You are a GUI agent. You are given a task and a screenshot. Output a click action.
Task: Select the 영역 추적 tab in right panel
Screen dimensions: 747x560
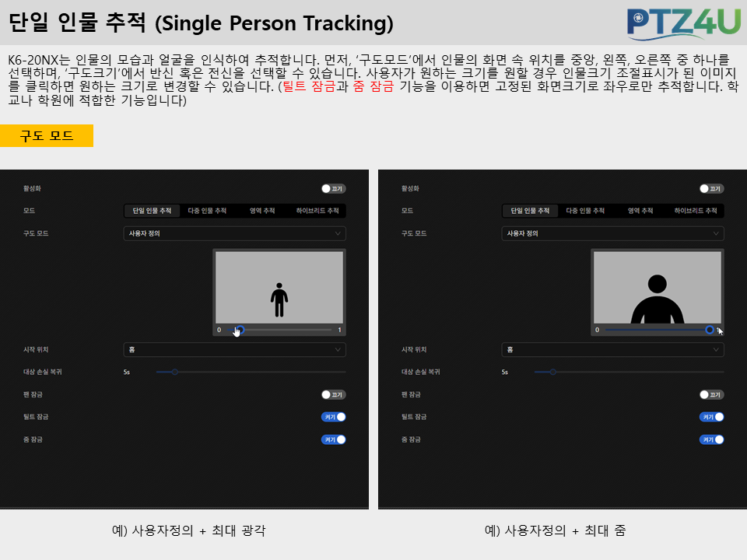640,211
